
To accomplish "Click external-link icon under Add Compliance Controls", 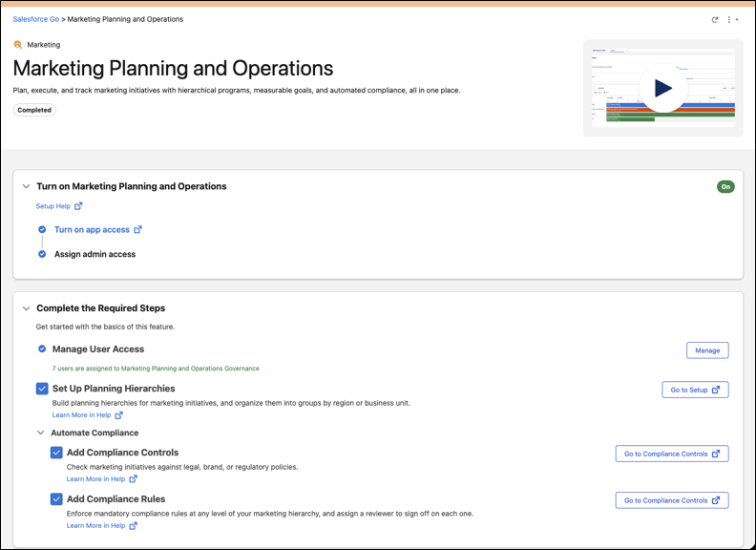I will 134,479.
